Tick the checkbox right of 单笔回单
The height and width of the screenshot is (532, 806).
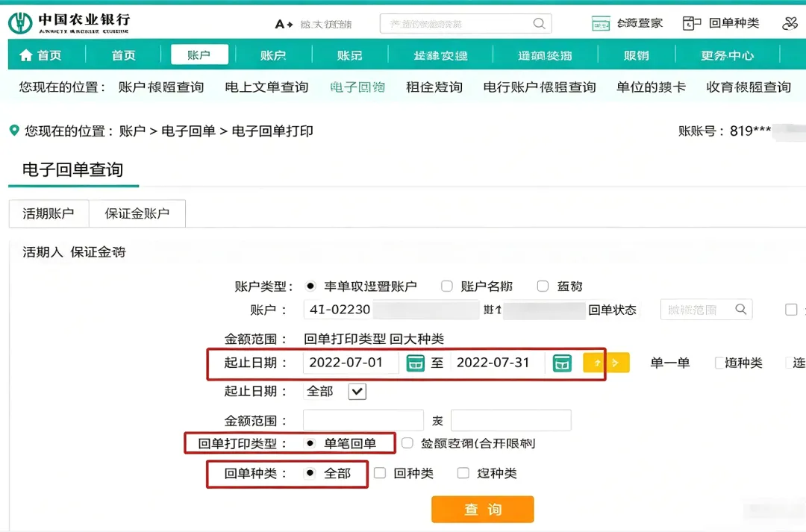pos(407,443)
